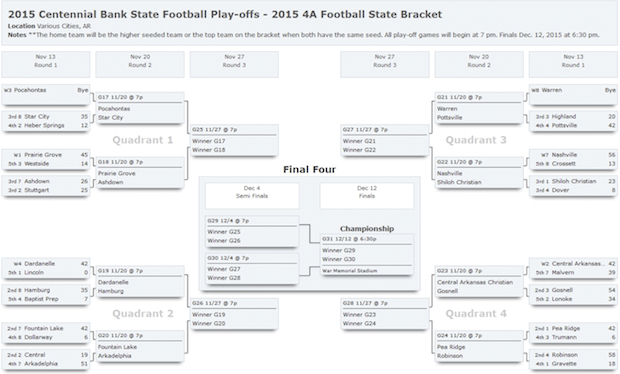Open G19 Dardanelle vs Hamburg game
Screen dimensions: 620x374
(140, 282)
